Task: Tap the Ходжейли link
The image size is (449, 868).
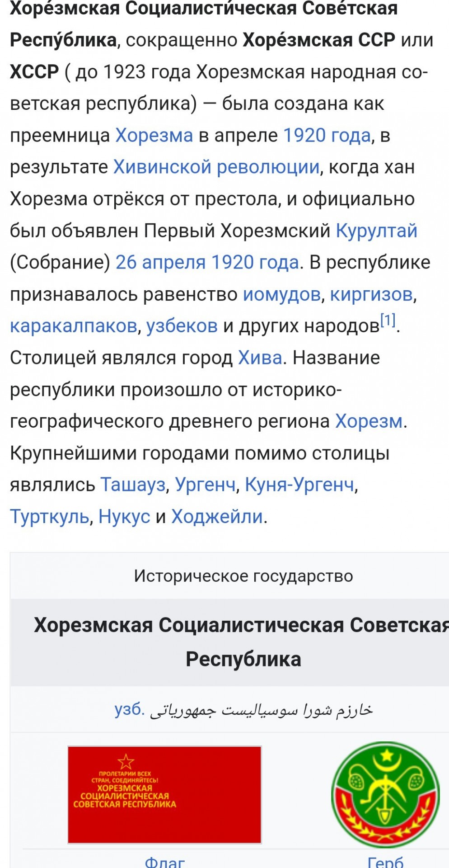Action: (x=217, y=516)
